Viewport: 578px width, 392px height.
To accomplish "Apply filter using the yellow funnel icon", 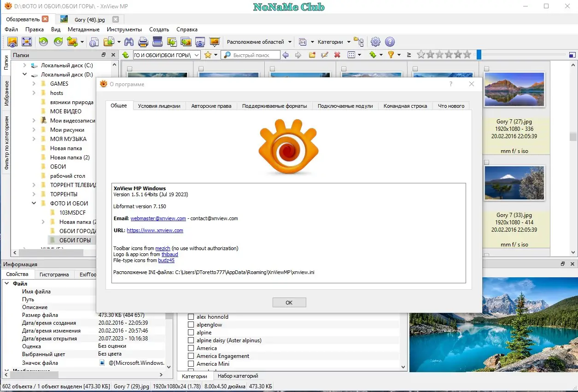I will pos(391,55).
